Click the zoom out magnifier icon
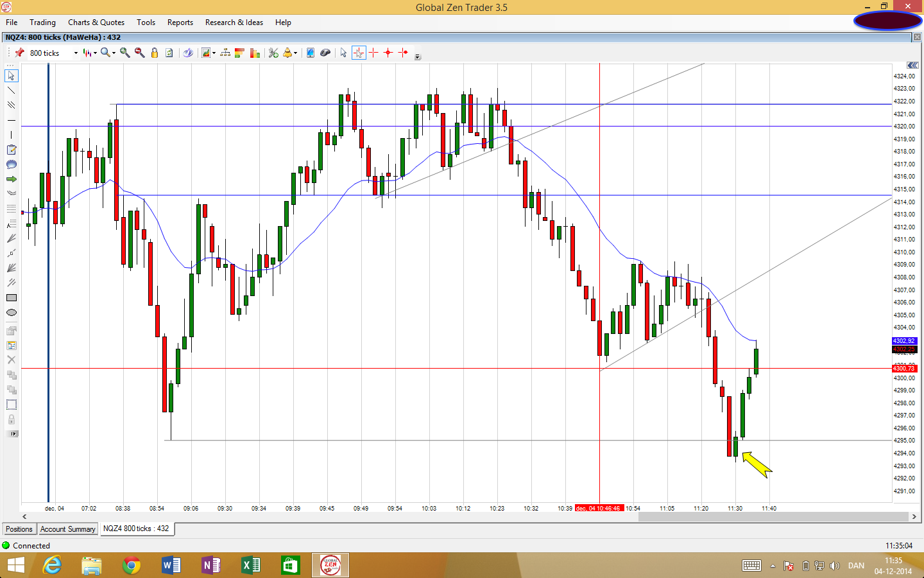The image size is (924, 578). click(139, 53)
